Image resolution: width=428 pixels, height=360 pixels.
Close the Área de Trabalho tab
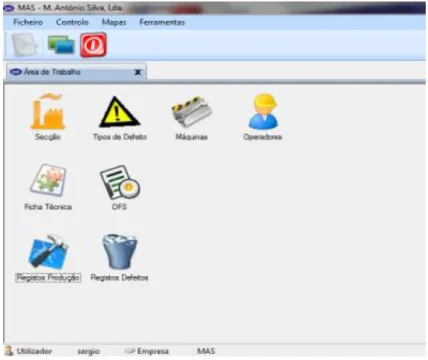pos(138,72)
